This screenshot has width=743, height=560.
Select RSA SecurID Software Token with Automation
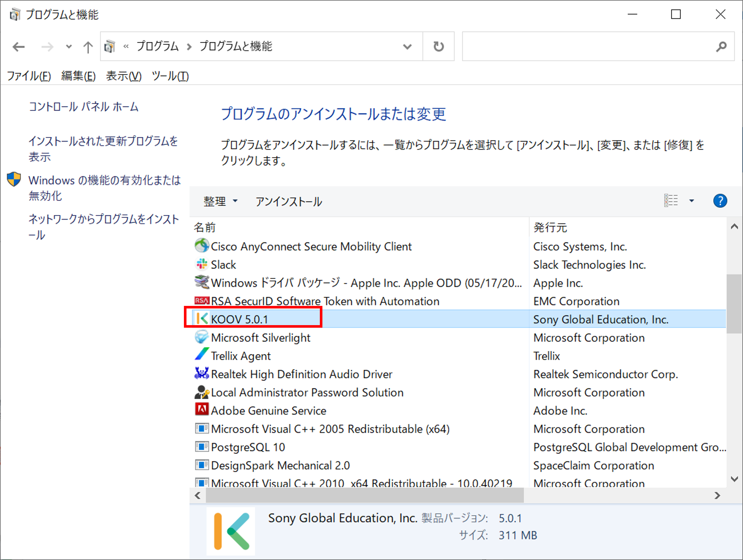pos(325,301)
